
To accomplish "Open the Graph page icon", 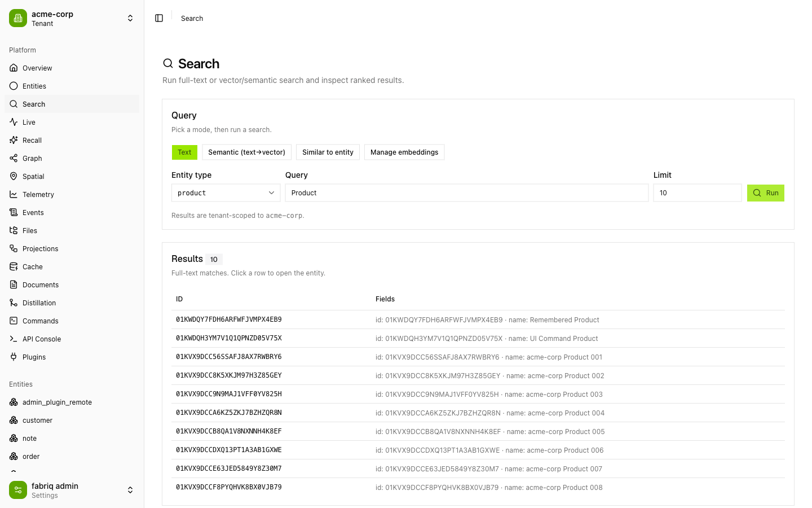I will [x=14, y=158].
